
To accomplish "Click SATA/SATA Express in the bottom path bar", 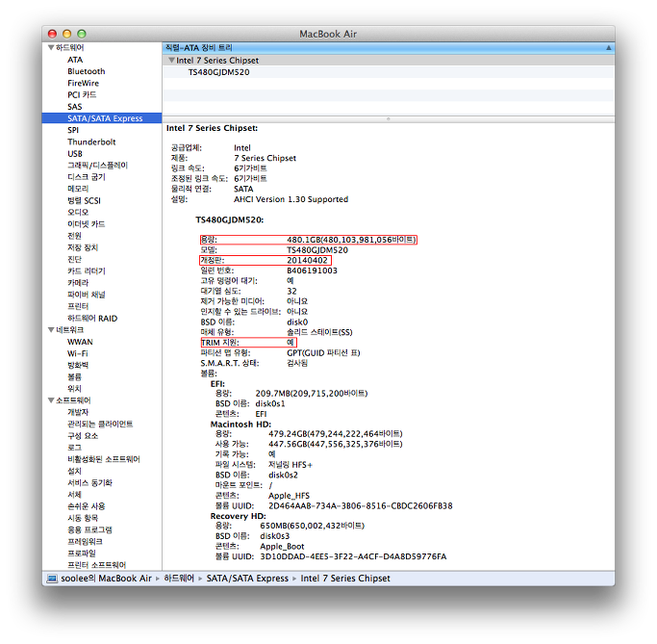I will (x=245, y=579).
